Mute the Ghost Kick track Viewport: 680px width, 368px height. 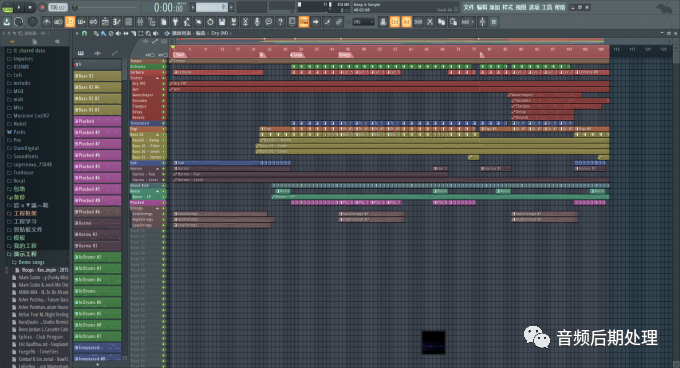coord(163,186)
